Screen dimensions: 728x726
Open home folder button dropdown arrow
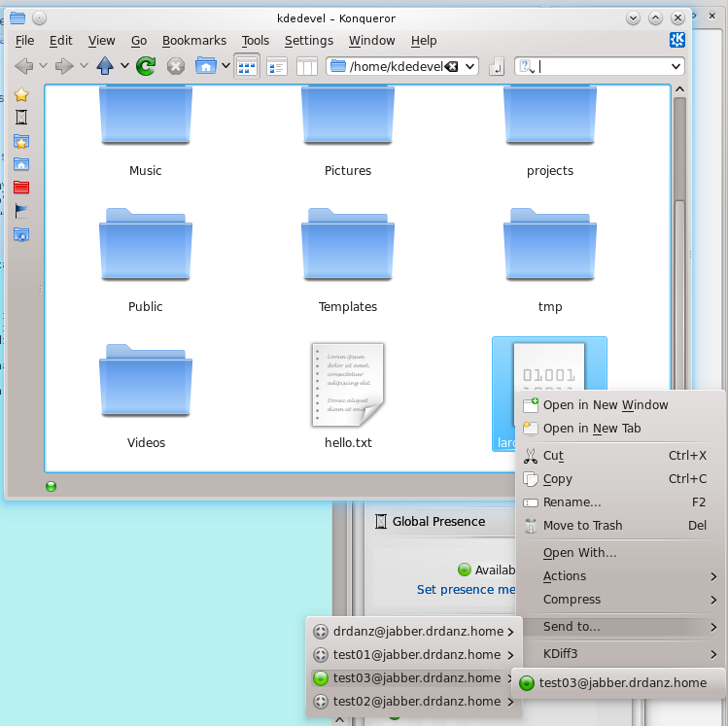tap(225, 66)
